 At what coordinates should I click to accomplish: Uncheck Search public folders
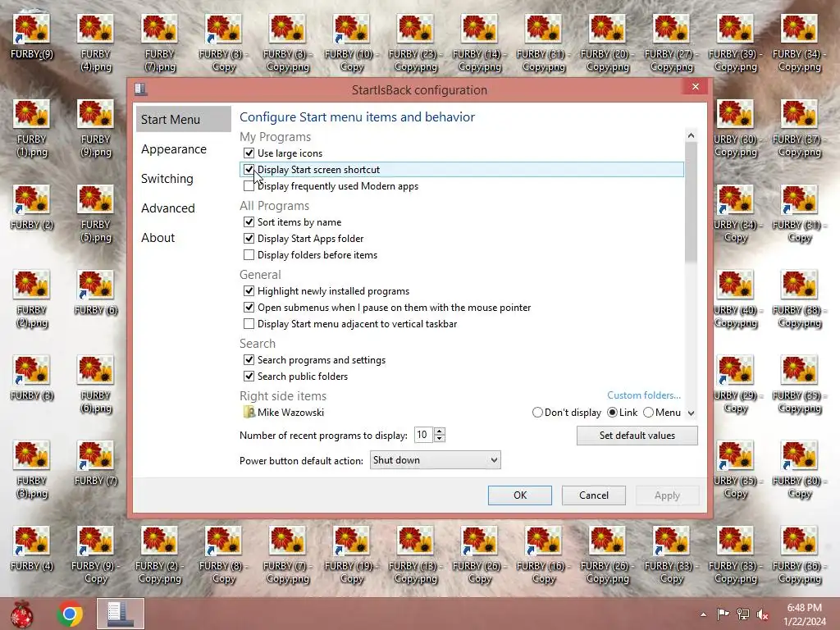click(249, 376)
